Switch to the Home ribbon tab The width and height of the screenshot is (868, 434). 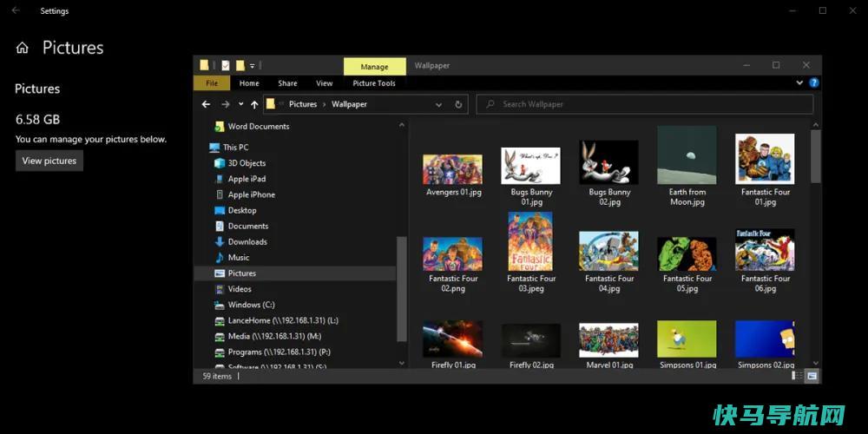point(249,83)
